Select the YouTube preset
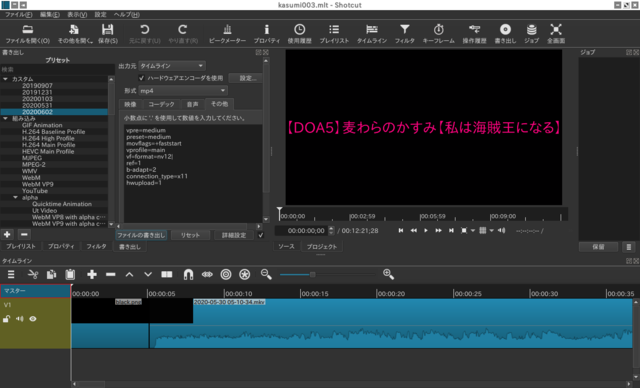640x388 pixels. pyautogui.click(x=35, y=191)
